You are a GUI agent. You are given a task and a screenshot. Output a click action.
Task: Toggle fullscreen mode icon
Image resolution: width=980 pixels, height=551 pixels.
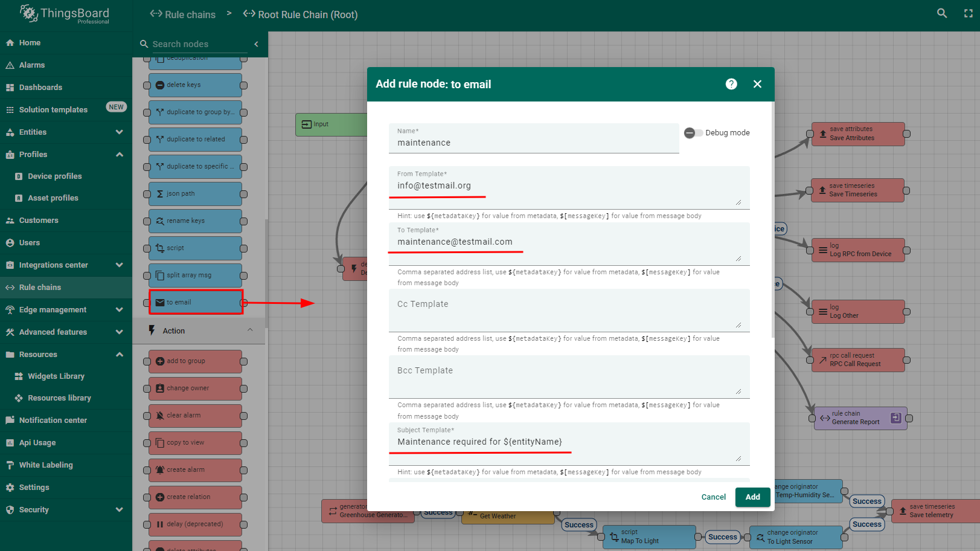click(969, 13)
